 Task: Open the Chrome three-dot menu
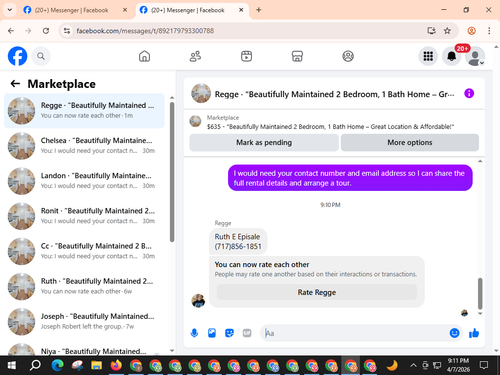click(x=489, y=31)
